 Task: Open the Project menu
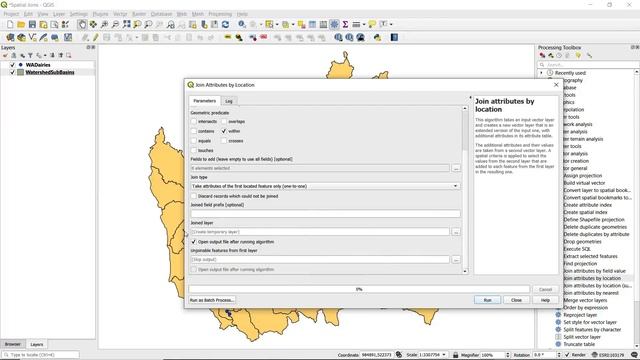pos(11,14)
